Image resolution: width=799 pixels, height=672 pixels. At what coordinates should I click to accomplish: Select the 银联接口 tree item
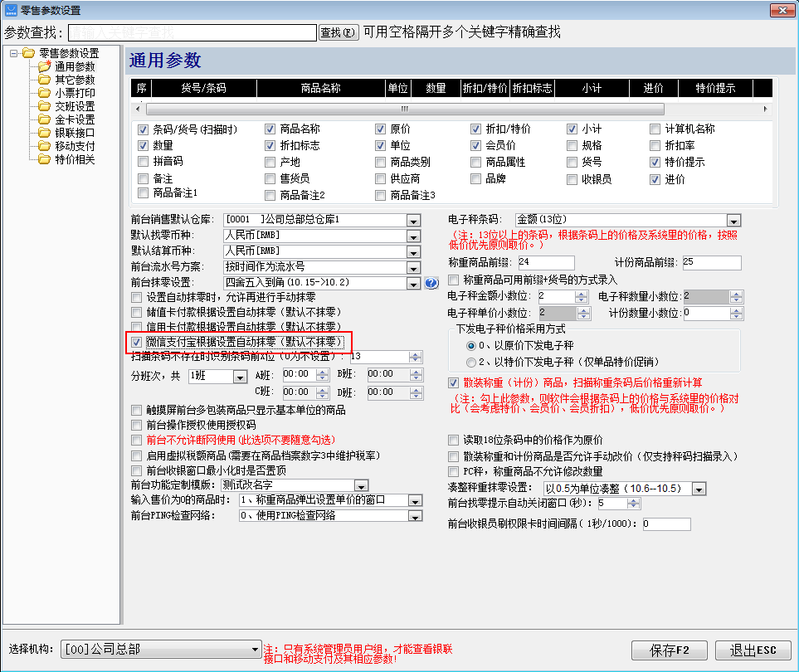(75, 133)
